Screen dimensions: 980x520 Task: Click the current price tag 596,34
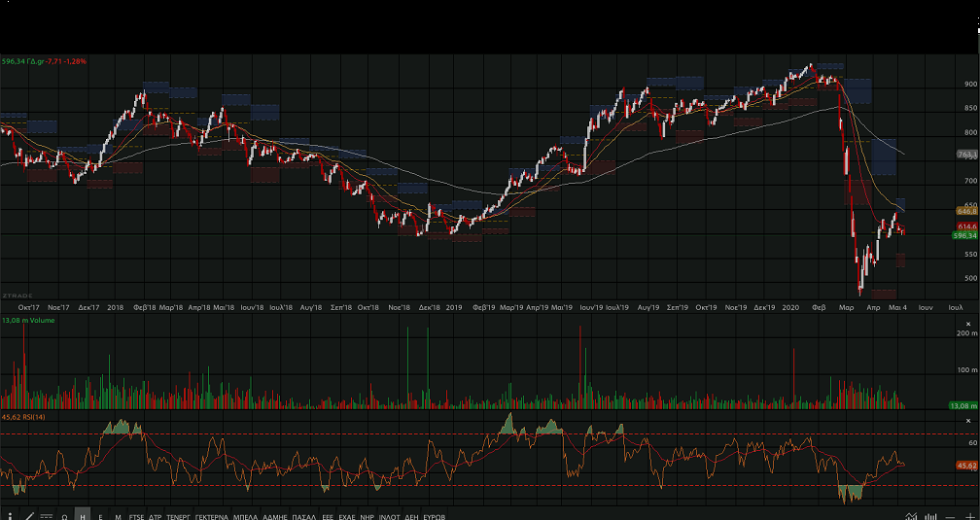(964, 235)
